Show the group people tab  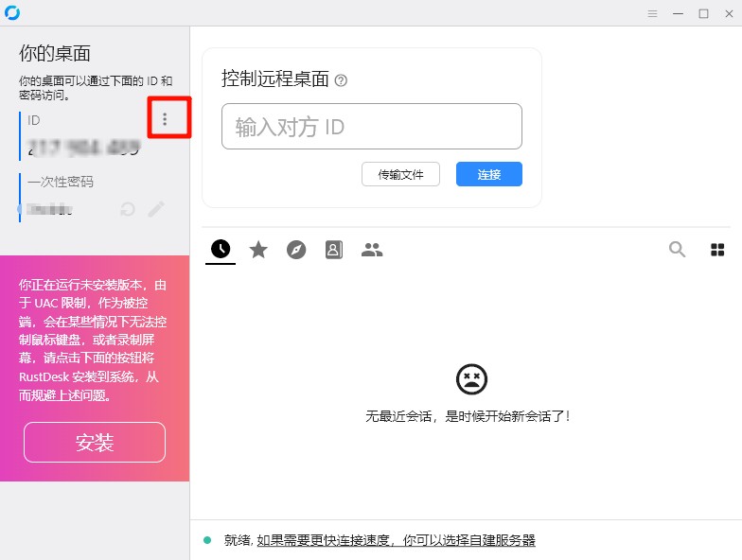pyautogui.click(x=372, y=250)
